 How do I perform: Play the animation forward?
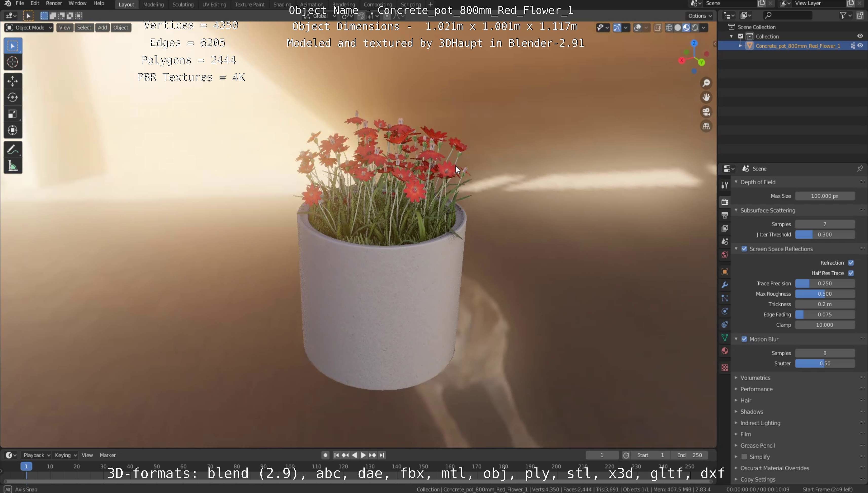click(x=363, y=455)
